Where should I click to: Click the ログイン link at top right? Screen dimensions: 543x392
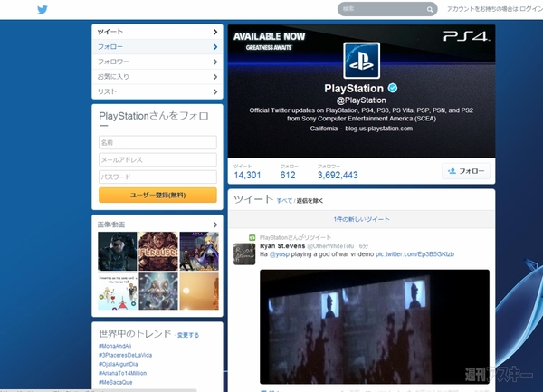[x=531, y=9]
